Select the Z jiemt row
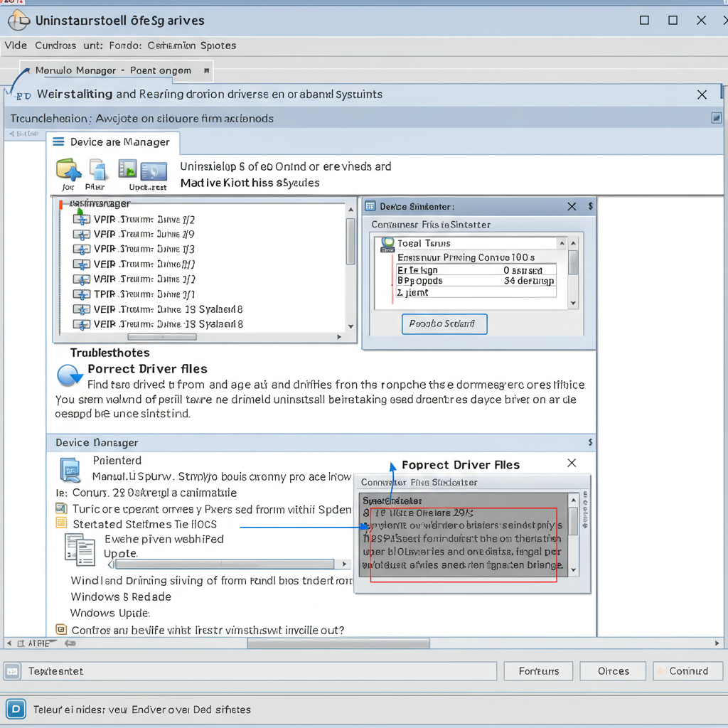The height and width of the screenshot is (728, 728). pyautogui.click(x=476, y=292)
